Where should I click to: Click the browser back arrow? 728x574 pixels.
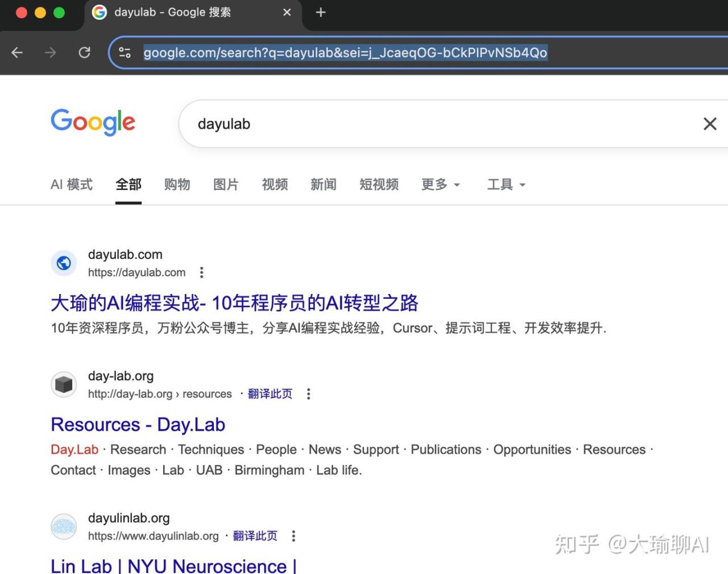point(17,53)
